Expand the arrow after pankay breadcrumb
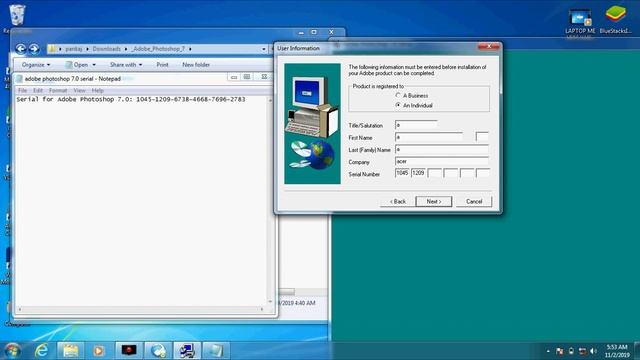The width and height of the screenshot is (640, 360). pos(87,49)
